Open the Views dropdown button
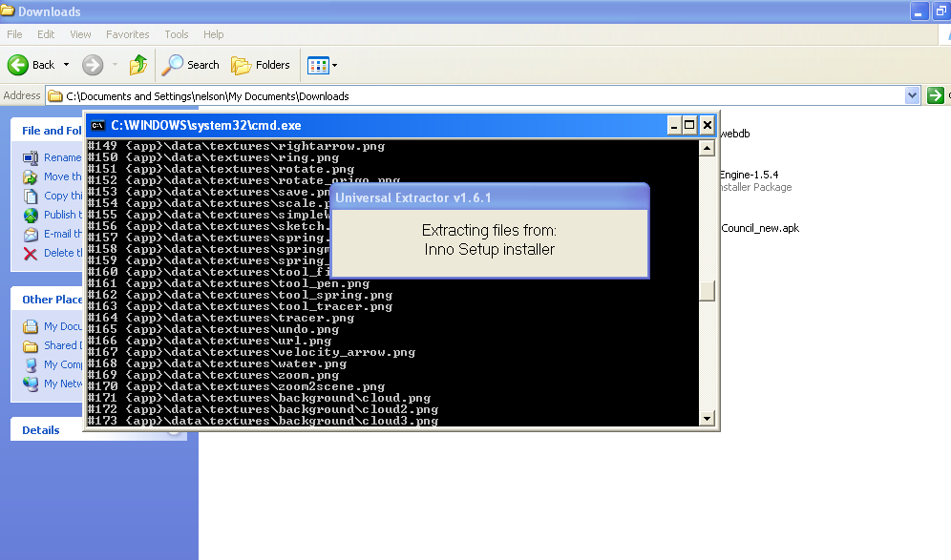The height and width of the screenshot is (560, 951). coord(322,65)
